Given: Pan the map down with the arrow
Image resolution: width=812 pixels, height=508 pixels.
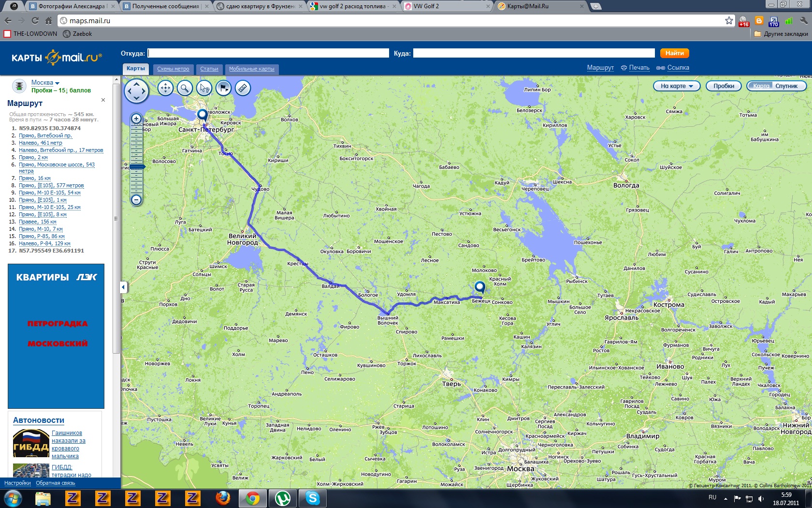Looking at the screenshot, I should click(136, 98).
